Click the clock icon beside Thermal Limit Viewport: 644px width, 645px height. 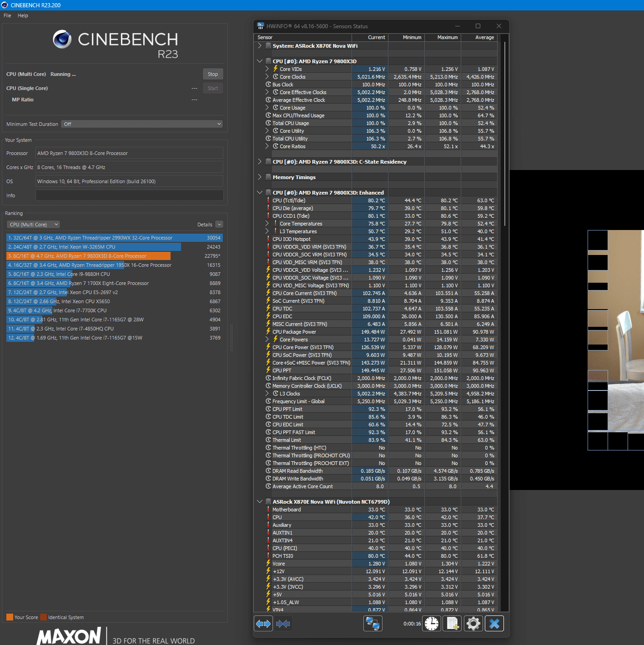[x=268, y=440]
